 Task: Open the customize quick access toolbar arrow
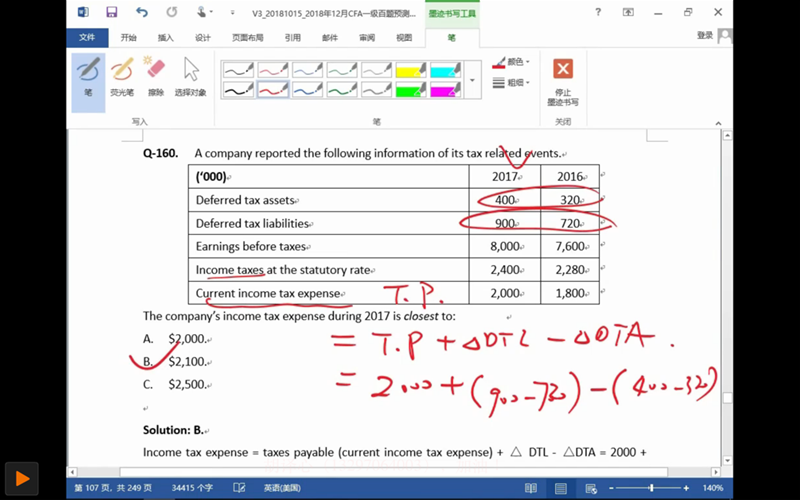tap(233, 13)
